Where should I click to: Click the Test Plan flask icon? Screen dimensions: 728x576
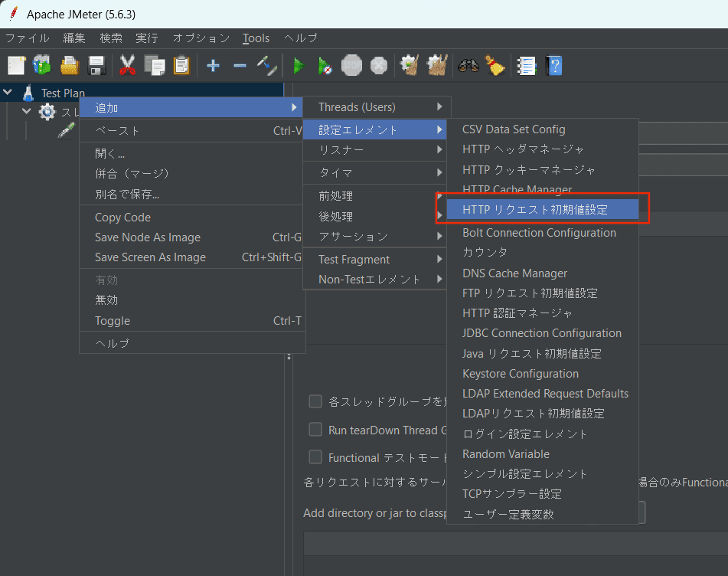(28, 93)
